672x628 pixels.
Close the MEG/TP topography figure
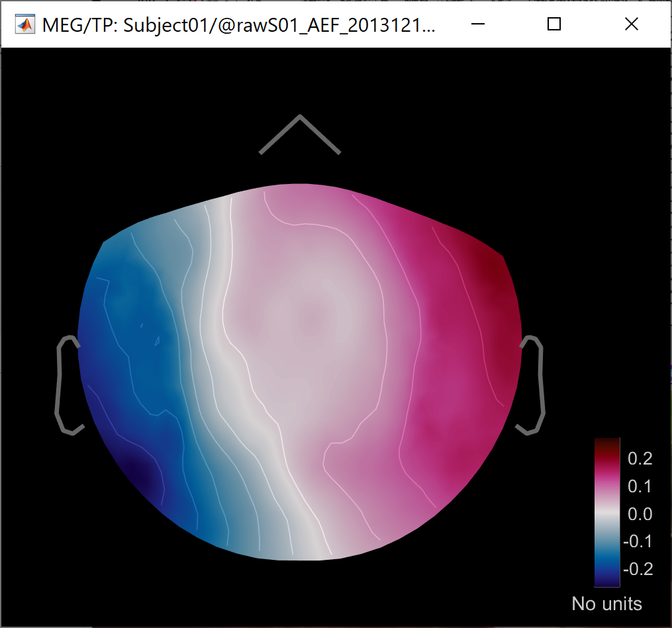pos(631,24)
